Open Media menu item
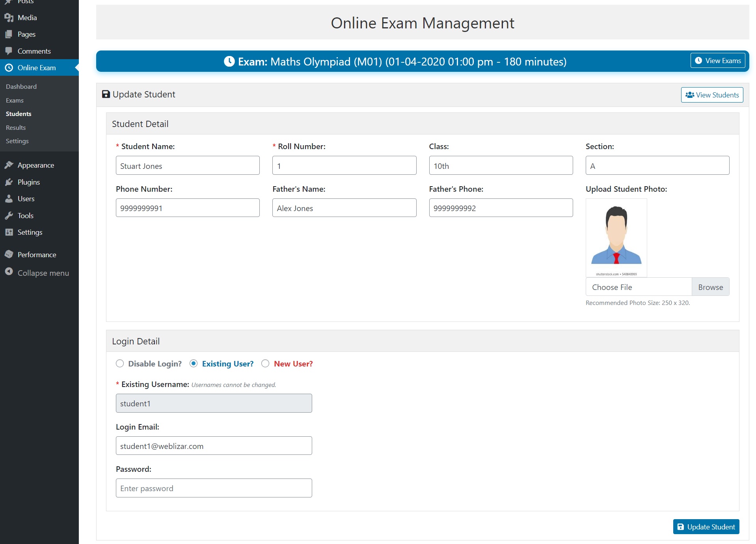Screen dimensions: 756x544 click(39, 18)
